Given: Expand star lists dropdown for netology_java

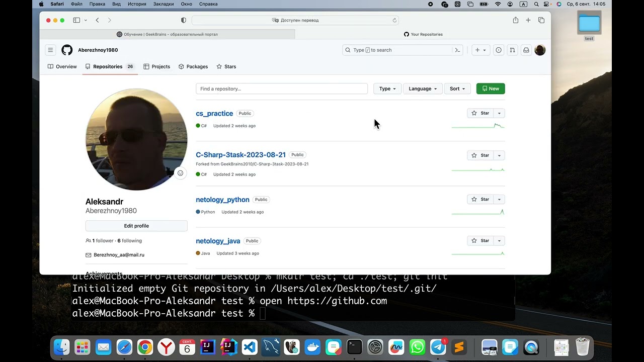Looking at the screenshot, I should pos(499,241).
